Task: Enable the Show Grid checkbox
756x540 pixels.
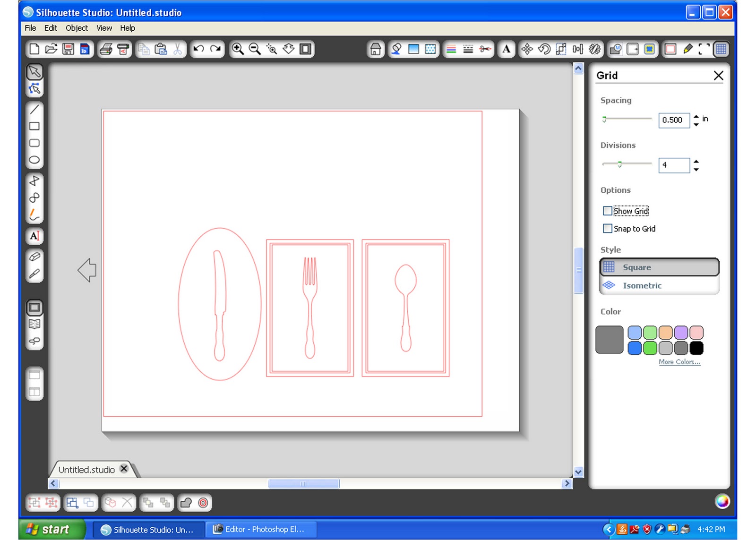Action: [x=608, y=211]
